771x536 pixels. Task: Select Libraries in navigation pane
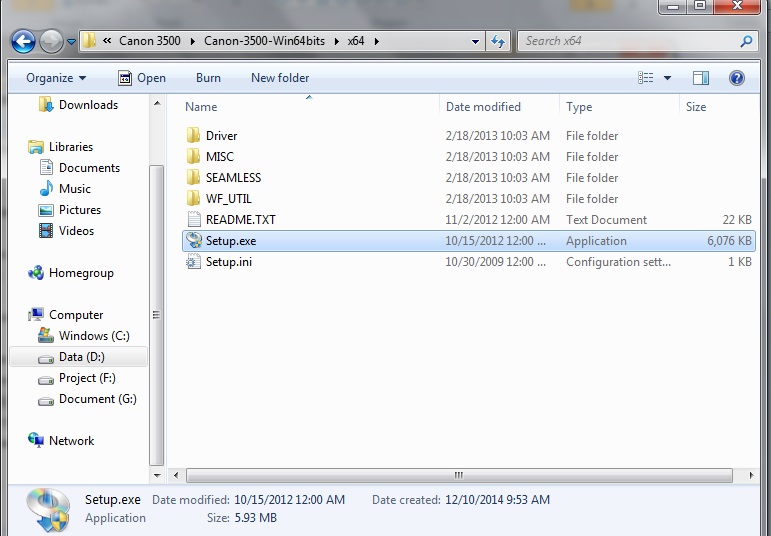(x=71, y=147)
